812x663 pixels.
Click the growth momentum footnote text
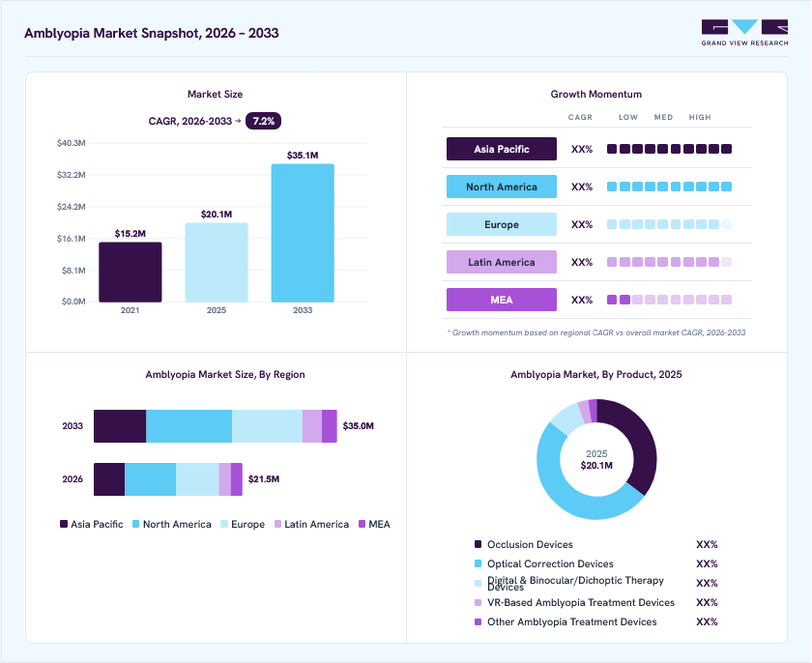[596, 332]
